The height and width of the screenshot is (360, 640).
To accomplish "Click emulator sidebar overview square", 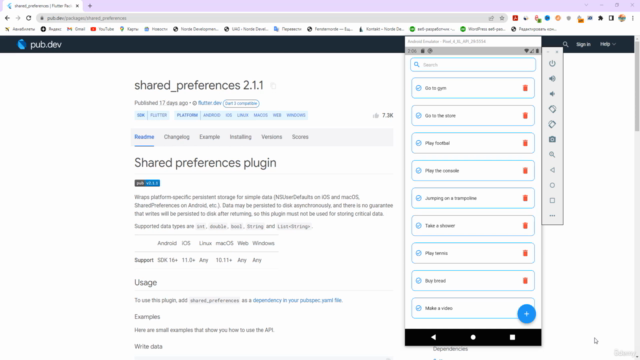I will (552, 200).
